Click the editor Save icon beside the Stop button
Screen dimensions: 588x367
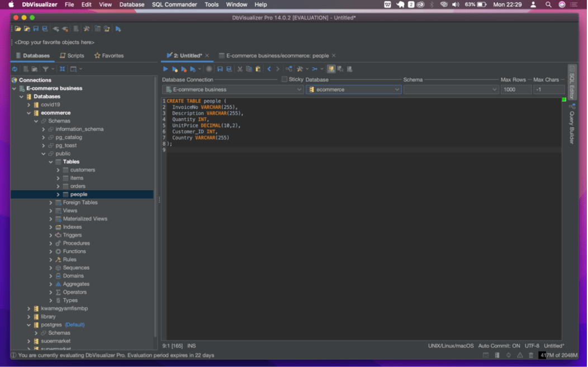(x=220, y=69)
